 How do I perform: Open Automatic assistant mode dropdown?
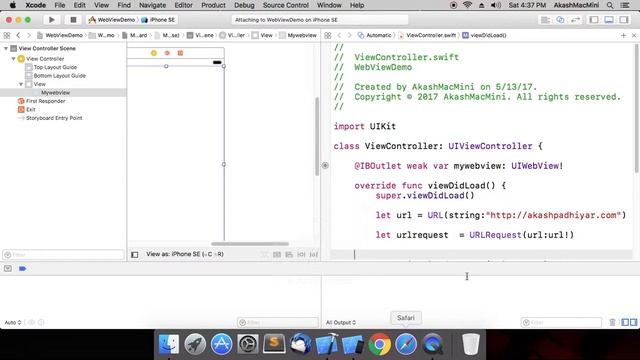click(x=375, y=36)
